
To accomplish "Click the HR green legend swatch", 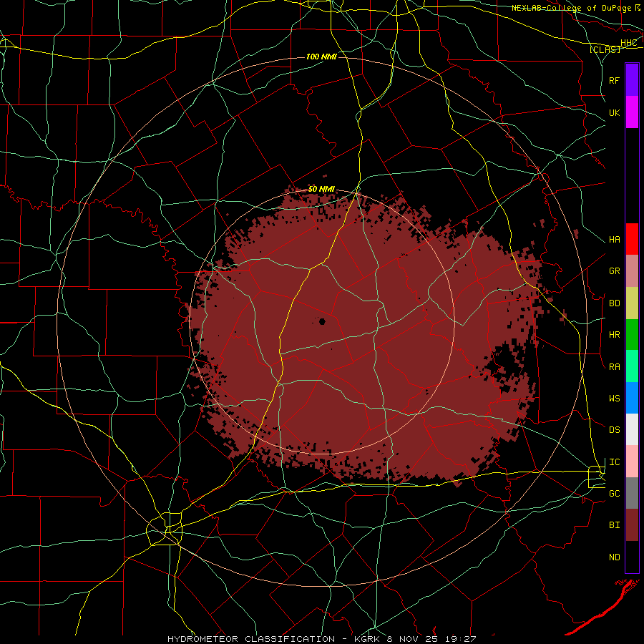I will 632,334.
